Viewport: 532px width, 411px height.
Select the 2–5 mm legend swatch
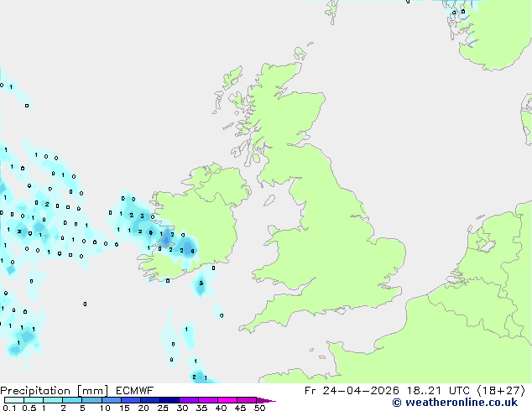72,400
